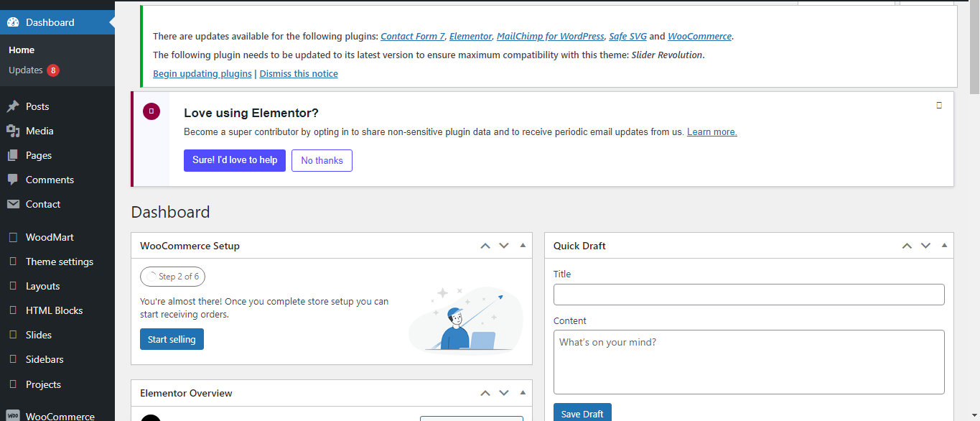Click the Quick Draft Title input field
This screenshot has width=980, height=421.
pyautogui.click(x=749, y=295)
